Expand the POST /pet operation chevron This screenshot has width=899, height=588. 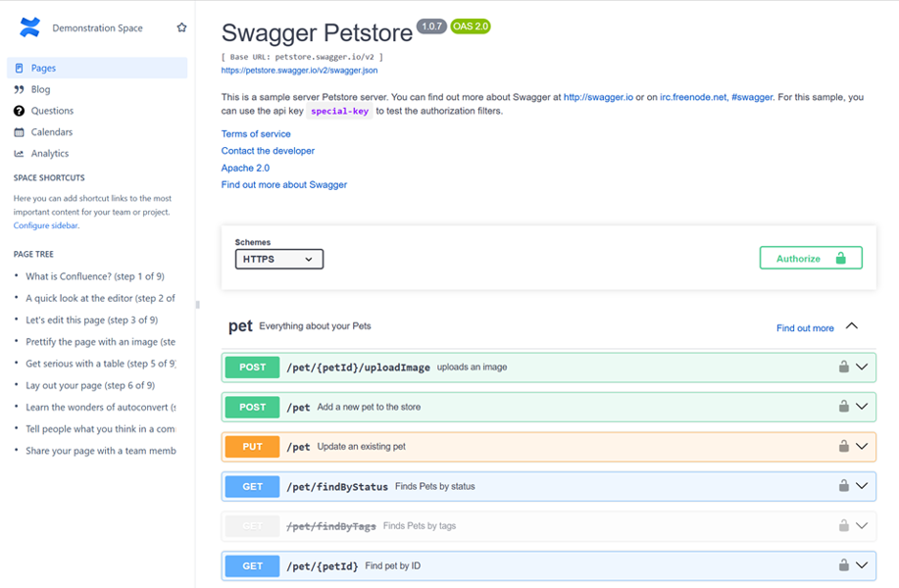[863, 406]
